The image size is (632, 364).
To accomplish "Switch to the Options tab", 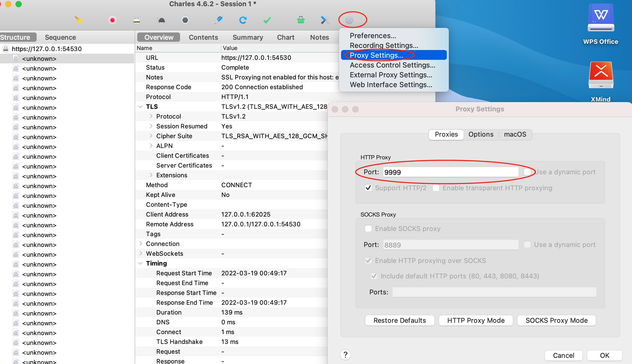I will point(481,134).
